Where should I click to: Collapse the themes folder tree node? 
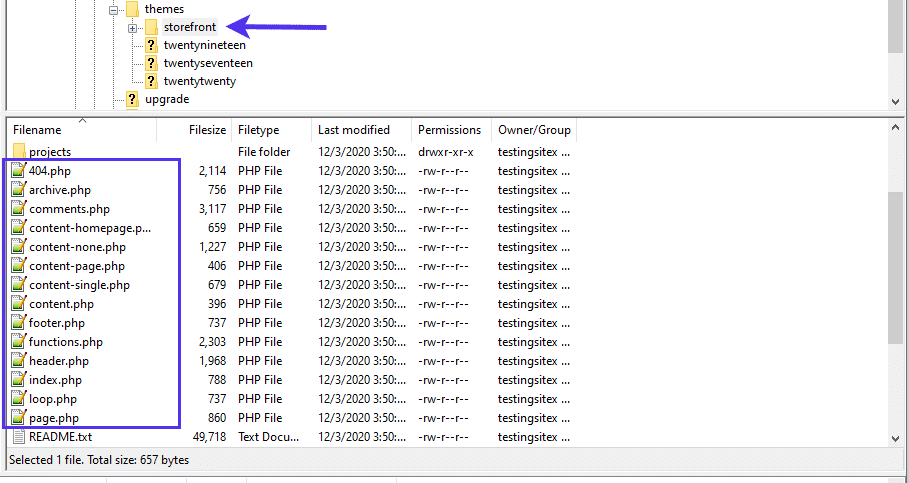coord(113,10)
